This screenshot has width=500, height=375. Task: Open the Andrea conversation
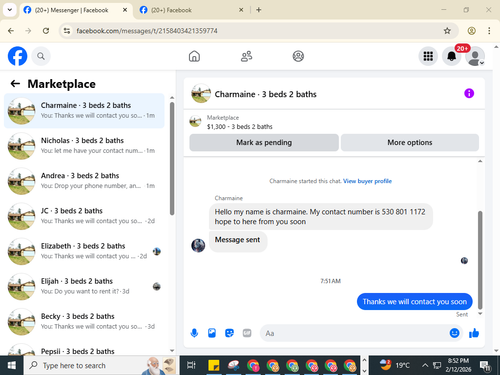click(x=84, y=181)
